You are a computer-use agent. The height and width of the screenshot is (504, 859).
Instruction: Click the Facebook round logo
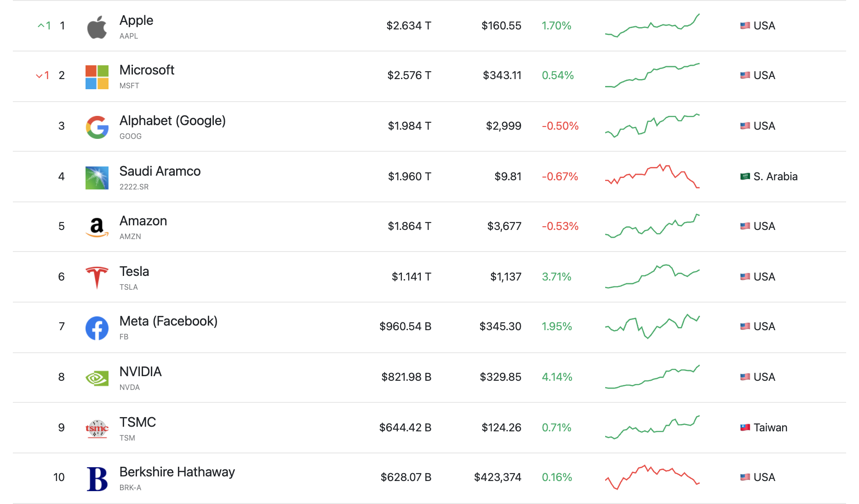pos(97,328)
